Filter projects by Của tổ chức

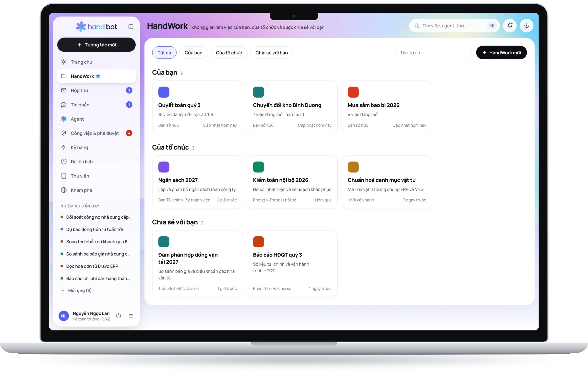point(229,52)
